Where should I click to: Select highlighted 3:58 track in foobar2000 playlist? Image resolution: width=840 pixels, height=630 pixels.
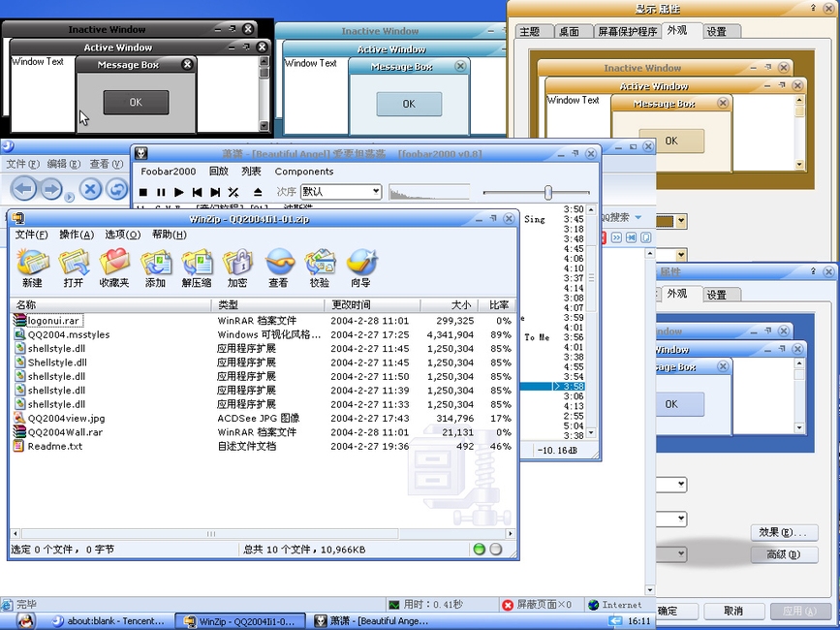(551, 387)
